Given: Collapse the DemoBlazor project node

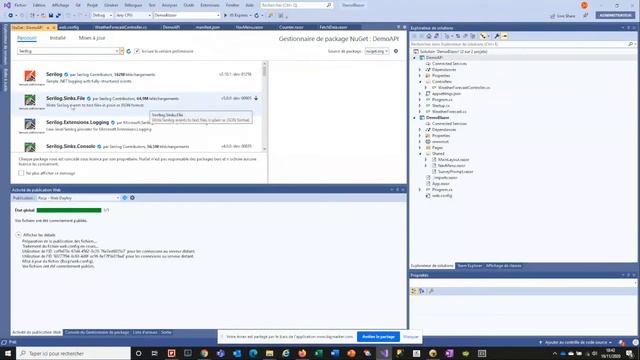Looking at the screenshot, I should click(415, 118).
